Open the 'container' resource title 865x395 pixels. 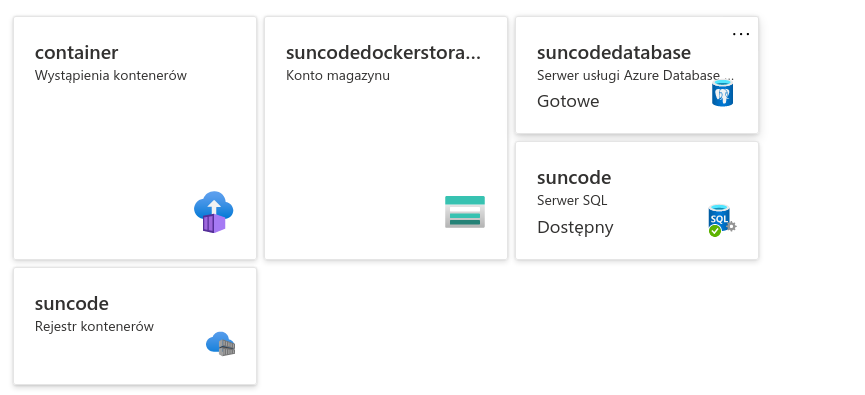click(76, 52)
